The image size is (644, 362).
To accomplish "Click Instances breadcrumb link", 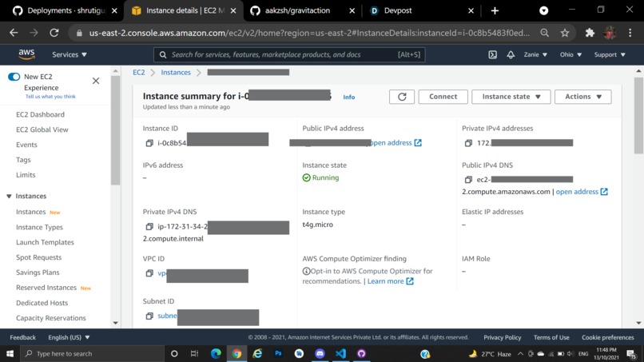I will point(176,72).
